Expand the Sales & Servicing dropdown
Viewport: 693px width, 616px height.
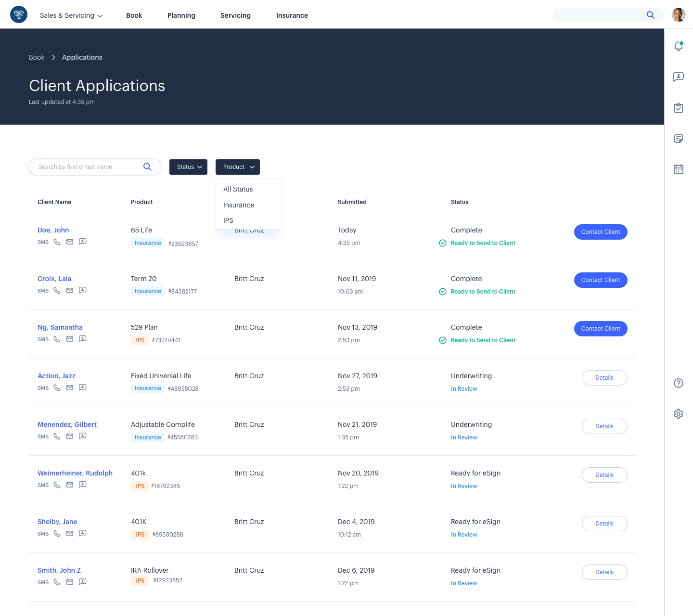[x=71, y=15]
